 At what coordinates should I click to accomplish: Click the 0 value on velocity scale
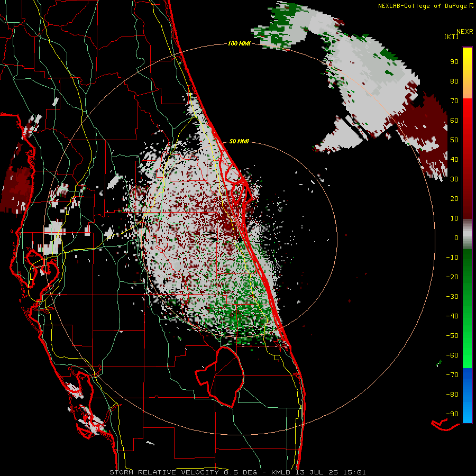click(456, 237)
